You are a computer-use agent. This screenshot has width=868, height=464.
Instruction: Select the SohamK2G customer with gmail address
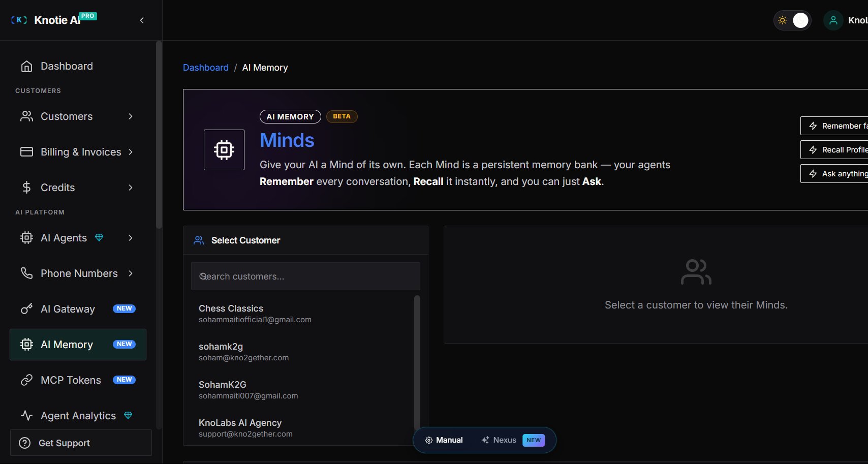[303, 390]
